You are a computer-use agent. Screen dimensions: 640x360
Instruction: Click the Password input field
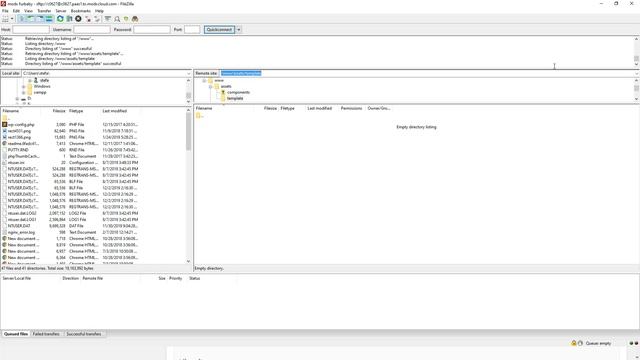152,29
